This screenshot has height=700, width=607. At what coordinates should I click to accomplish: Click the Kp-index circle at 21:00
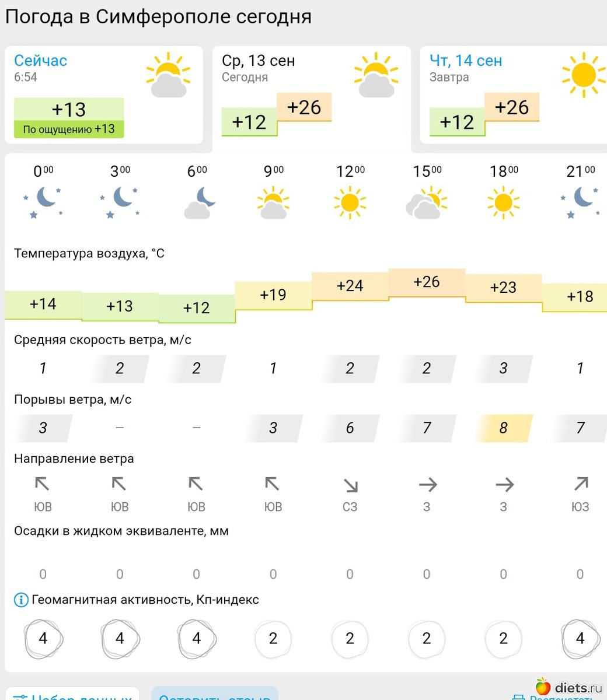pyautogui.click(x=580, y=639)
